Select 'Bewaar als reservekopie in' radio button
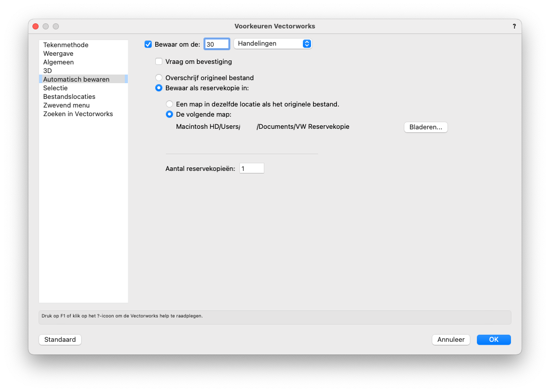550x392 pixels. 159,88
